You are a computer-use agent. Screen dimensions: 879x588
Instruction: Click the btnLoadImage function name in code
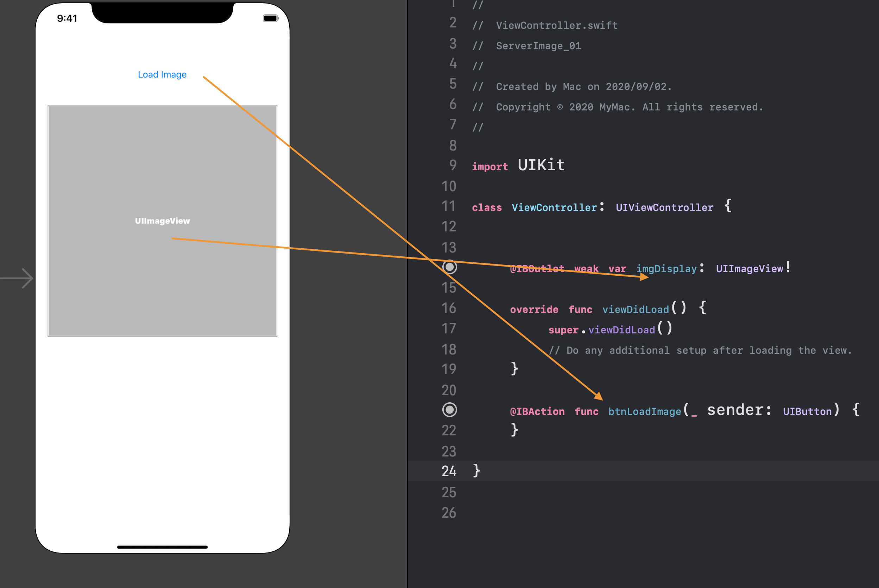(644, 411)
